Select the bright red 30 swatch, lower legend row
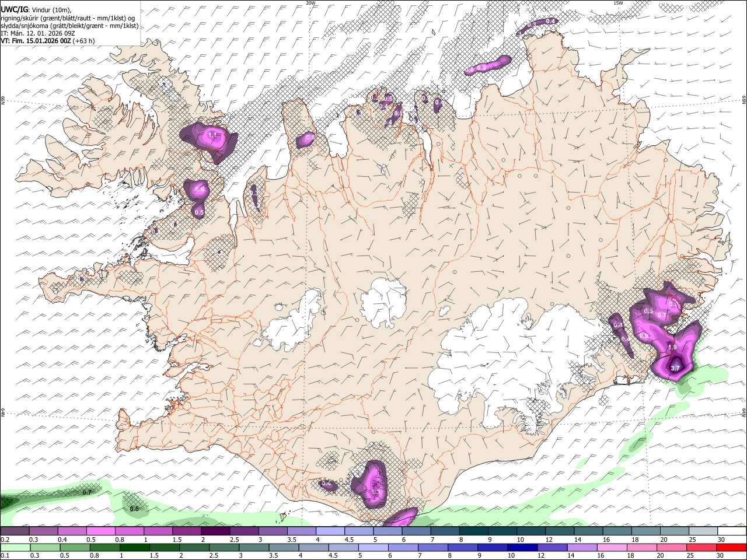This screenshot has height=560, width=747. tap(732, 547)
